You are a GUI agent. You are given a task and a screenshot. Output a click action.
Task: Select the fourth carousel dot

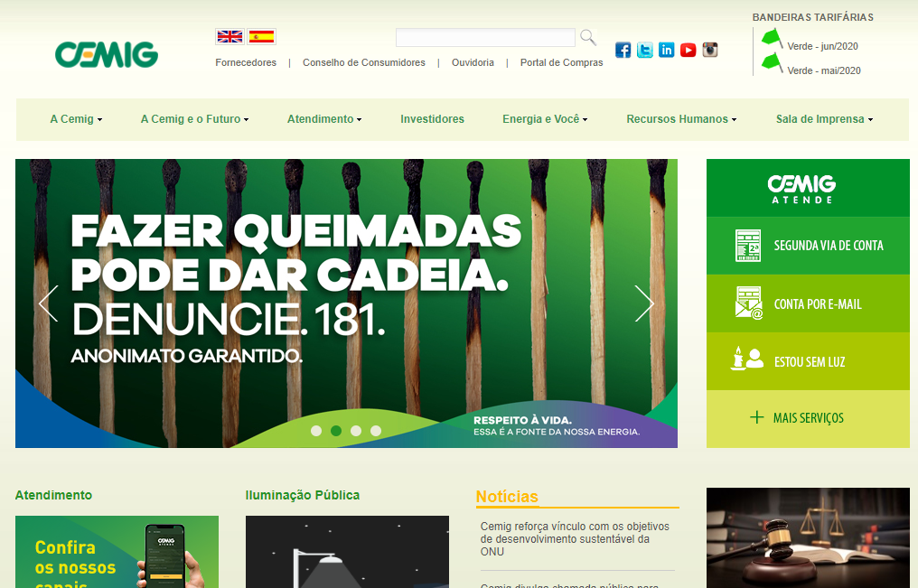[x=376, y=431]
